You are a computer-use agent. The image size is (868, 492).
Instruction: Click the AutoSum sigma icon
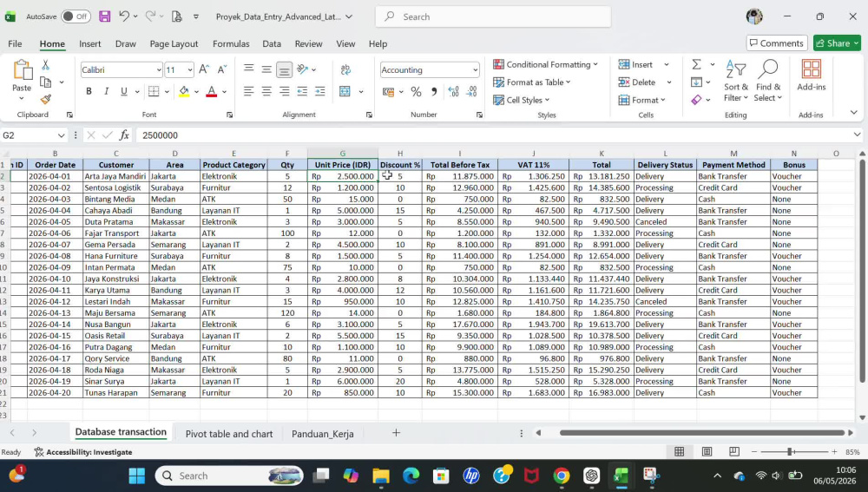696,65
